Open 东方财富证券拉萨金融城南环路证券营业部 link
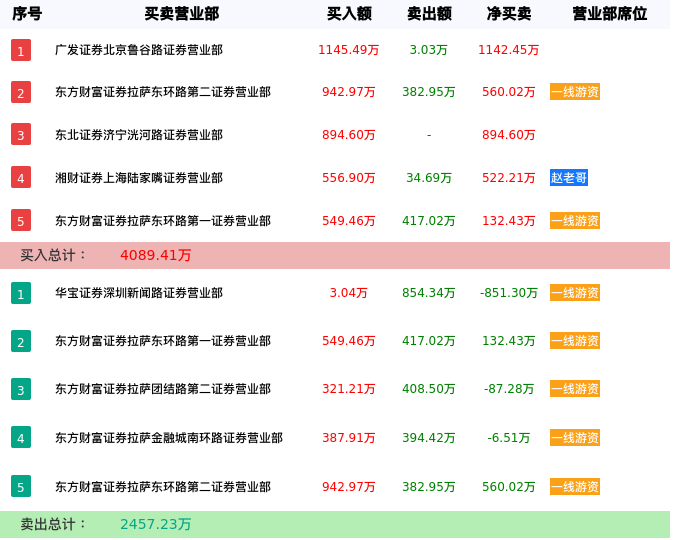This screenshot has width=676, height=540. (x=169, y=438)
